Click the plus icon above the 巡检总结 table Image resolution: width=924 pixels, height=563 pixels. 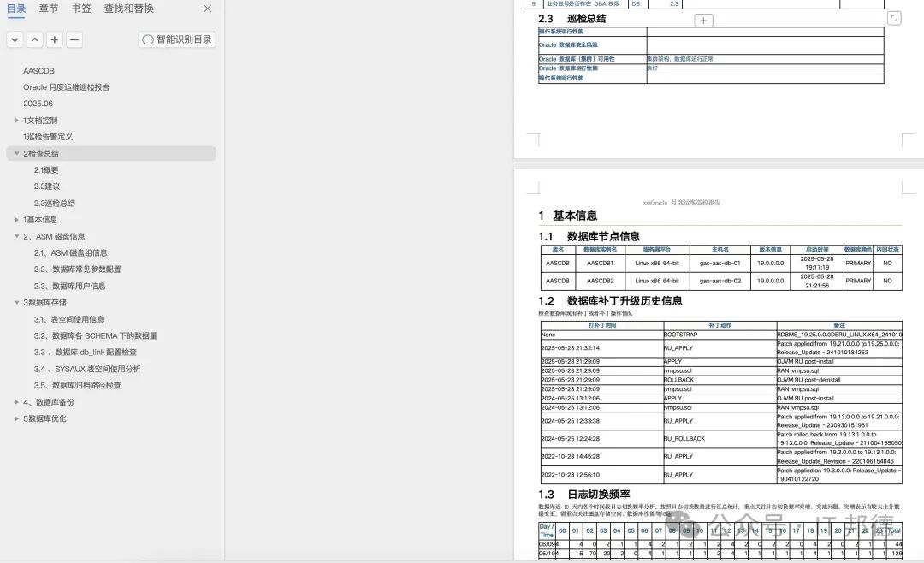(x=703, y=21)
